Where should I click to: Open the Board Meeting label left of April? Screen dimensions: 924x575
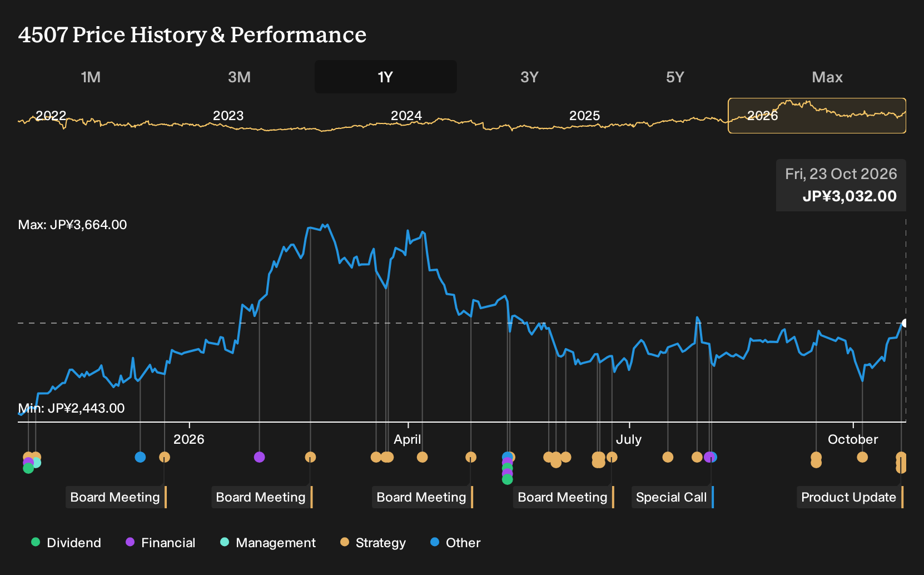261,497
